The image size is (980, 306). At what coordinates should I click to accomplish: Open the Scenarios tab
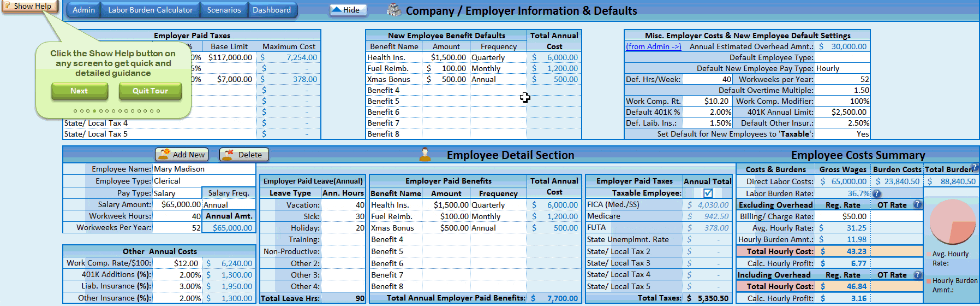click(224, 10)
